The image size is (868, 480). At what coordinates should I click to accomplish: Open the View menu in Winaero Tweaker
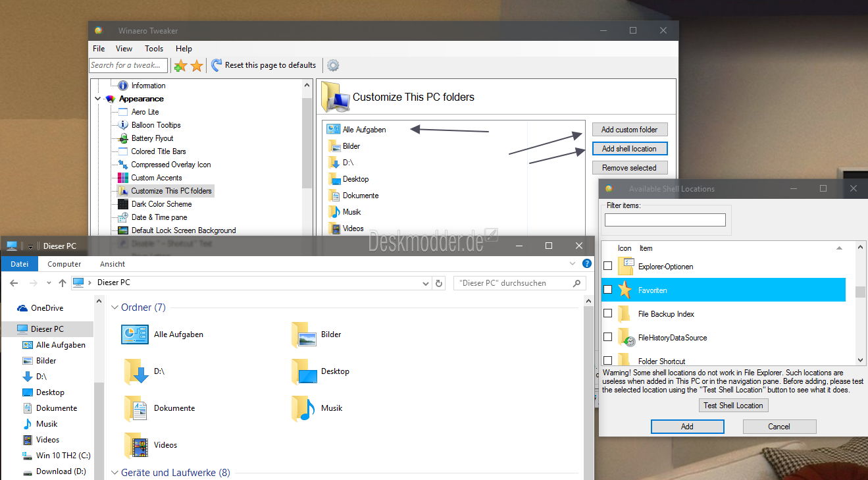[124, 49]
